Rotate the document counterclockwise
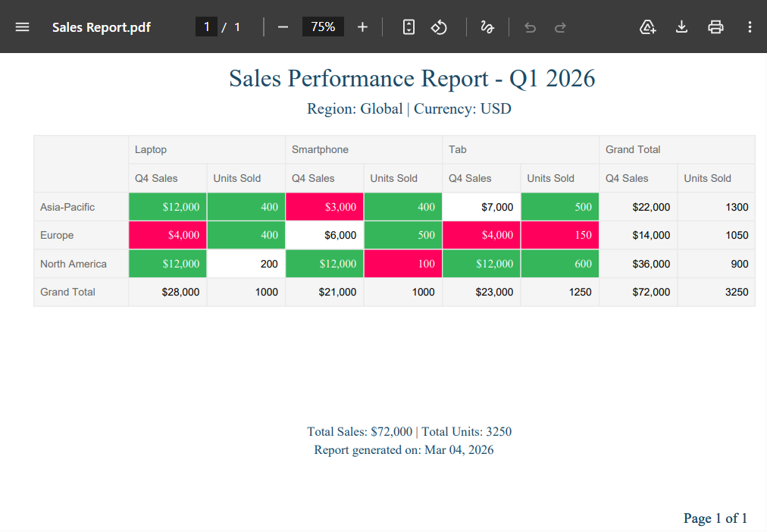 tap(439, 27)
